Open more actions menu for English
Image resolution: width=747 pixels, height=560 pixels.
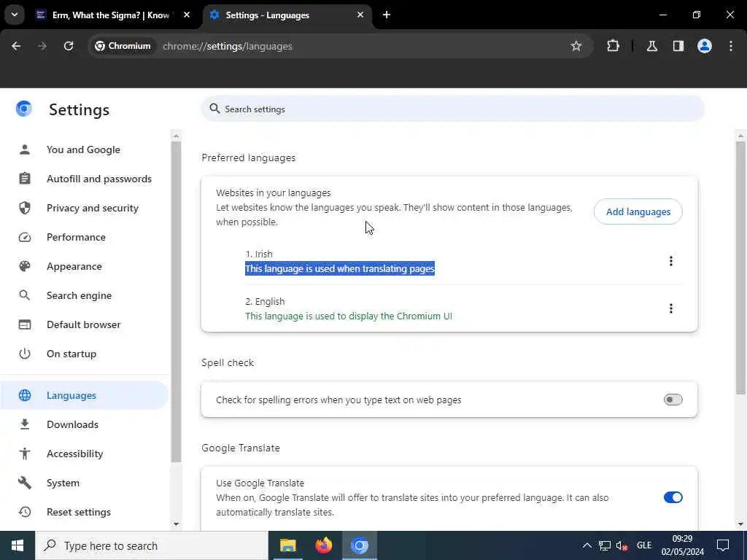coord(671,308)
